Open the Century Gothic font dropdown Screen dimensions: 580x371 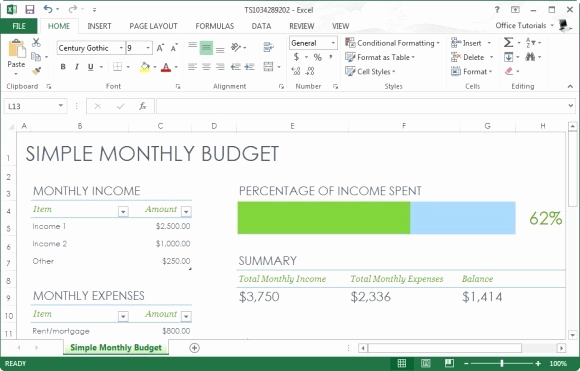click(121, 48)
